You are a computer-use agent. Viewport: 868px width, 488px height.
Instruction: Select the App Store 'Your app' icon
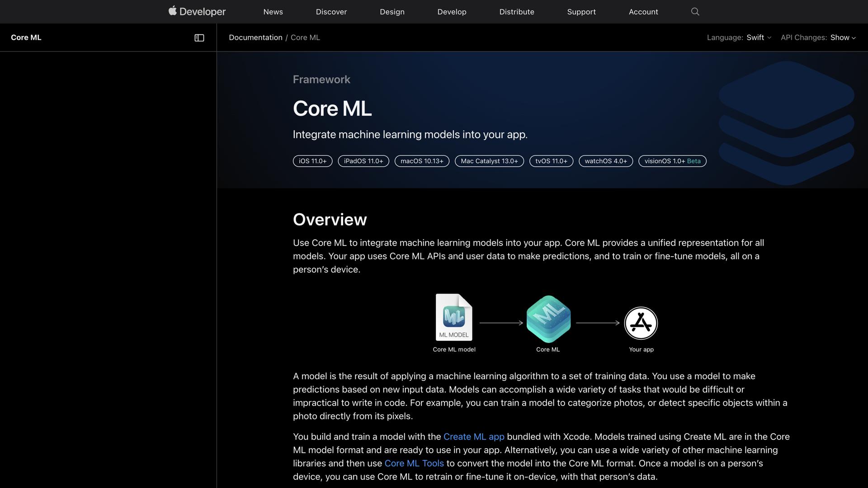pyautogui.click(x=641, y=323)
